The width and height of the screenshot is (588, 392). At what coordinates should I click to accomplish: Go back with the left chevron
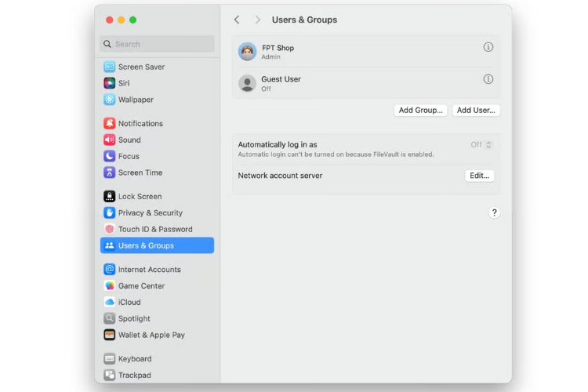click(237, 20)
